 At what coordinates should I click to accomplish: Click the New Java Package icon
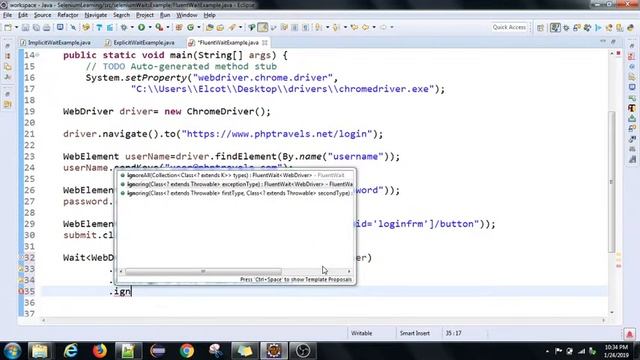(x=179, y=27)
